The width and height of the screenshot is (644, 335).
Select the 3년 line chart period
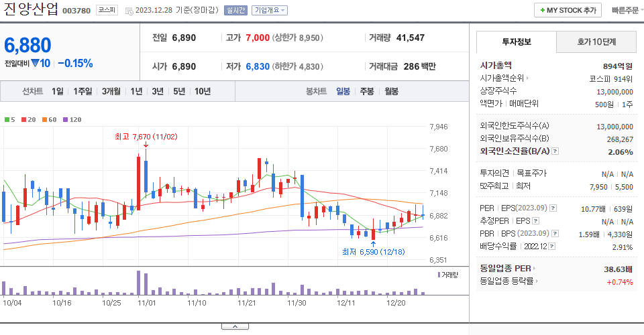pyautogui.click(x=158, y=91)
